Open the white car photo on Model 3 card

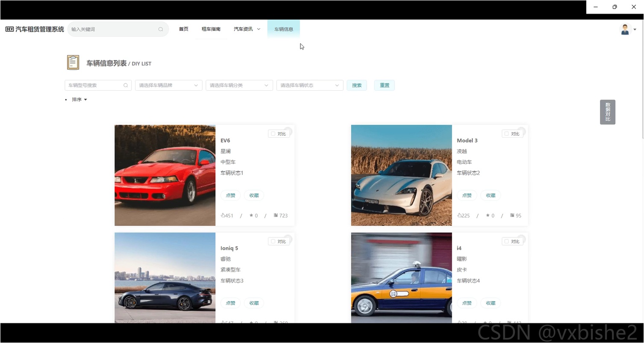[401, 175]
